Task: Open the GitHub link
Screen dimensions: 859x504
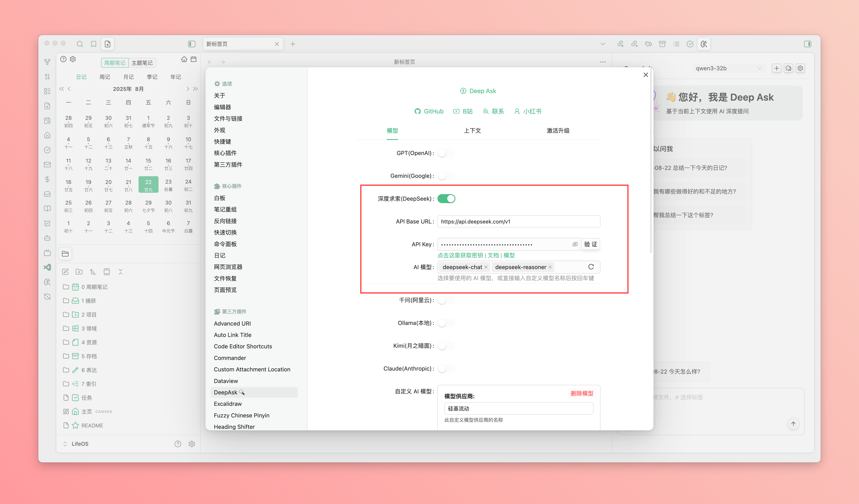Action: pos(429,111)
